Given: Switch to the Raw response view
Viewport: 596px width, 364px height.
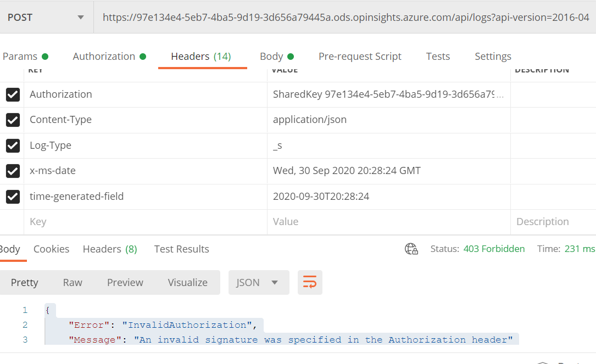Looking at the screenshot, I should click(72, 282).
